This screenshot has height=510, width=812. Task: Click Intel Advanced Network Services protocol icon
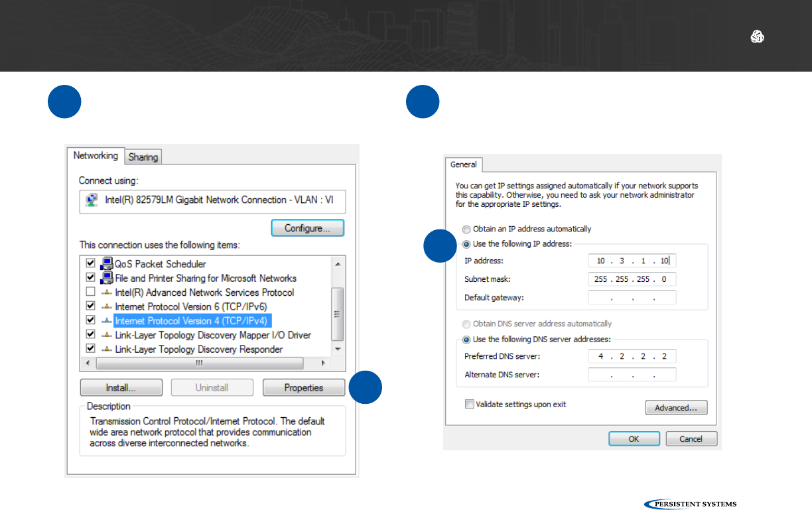pyautogui.click(x=107, y=292)
